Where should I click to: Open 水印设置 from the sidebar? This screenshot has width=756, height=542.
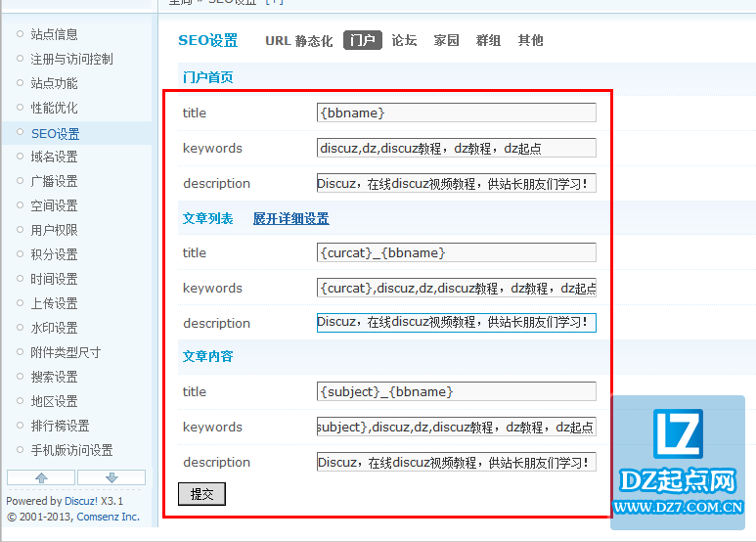coord(54,328)
